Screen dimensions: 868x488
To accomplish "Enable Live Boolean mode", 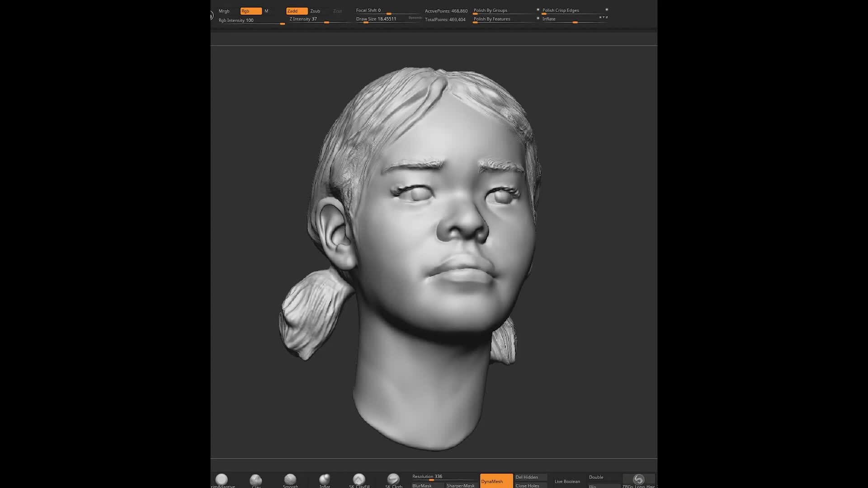I will [567, 481].
